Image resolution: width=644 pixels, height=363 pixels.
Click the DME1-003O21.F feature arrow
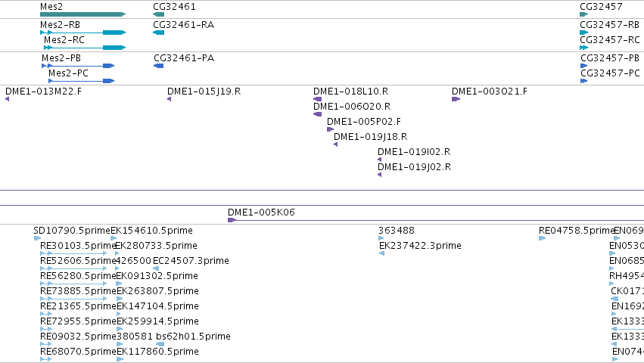click(x=456, y=99)
